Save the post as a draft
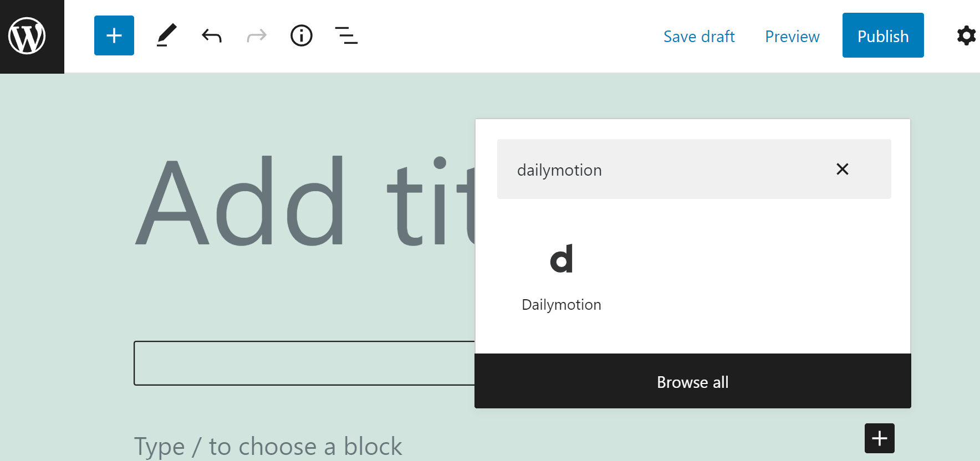 click(698, 36)
